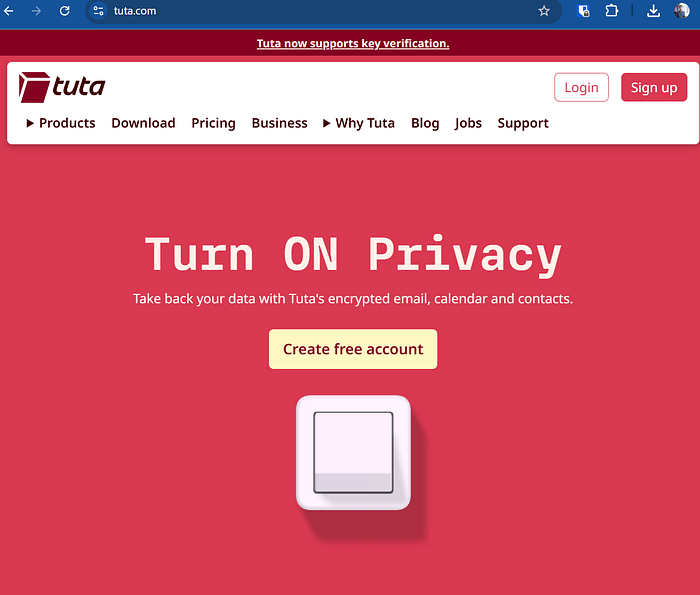This screenshot has height=595, width=700.
Task: Go to the Download page
Action: click(143, 123)
